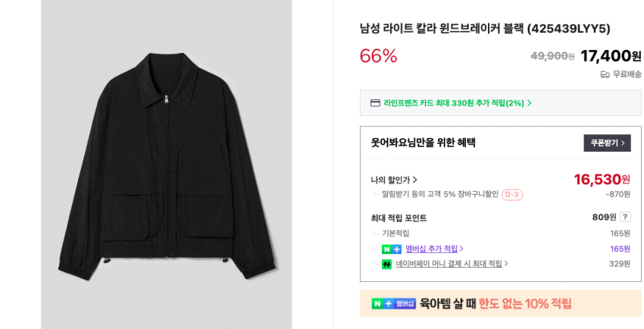Click the 최대 적립 포인트 label
The width and height of the screenshot is (644, 329).
(399, 218)
